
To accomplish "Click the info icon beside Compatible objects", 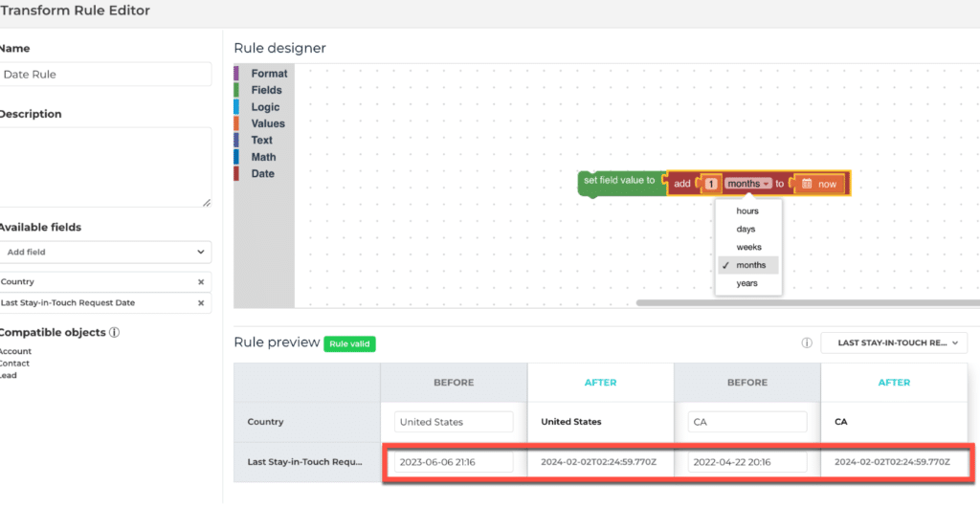I will pos(114,333).
